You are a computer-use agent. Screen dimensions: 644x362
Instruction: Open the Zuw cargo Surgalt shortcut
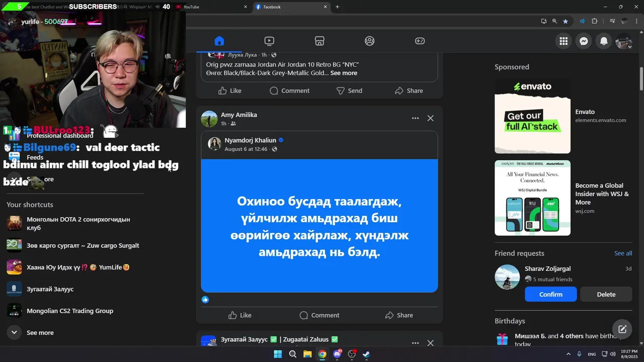click(75, 245)
